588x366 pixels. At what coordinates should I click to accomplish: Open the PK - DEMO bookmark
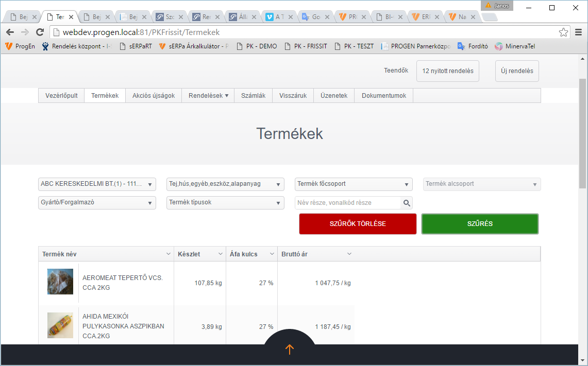(x=257, y=46)
